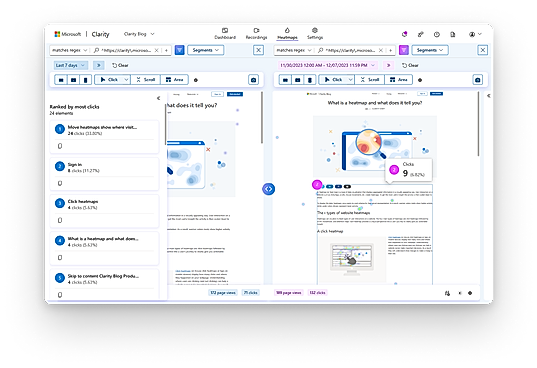
Task: Select Click heatmap type in left pane
Action: tap(109, 80)
